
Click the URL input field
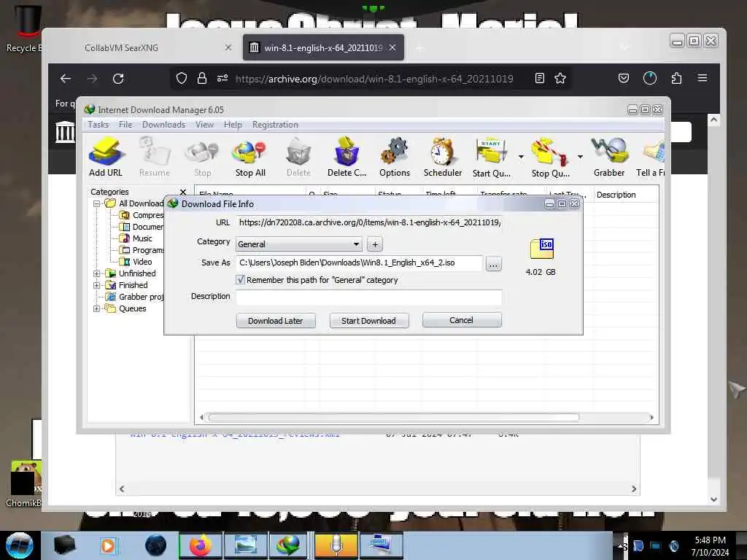[369, 222]
